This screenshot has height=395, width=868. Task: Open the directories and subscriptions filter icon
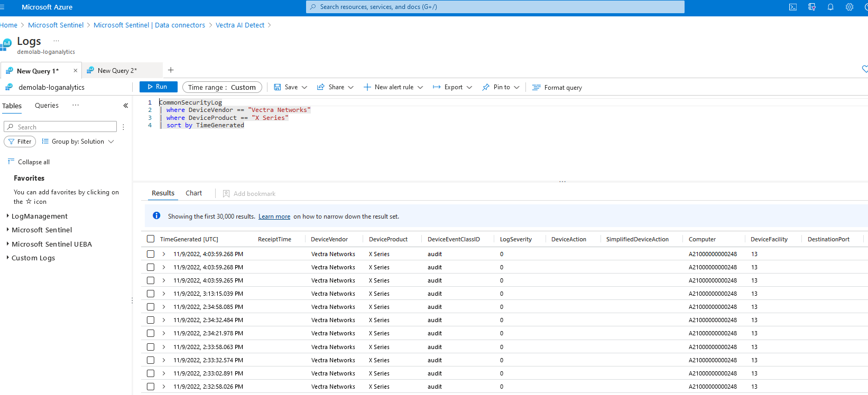(x=812, y=7)
